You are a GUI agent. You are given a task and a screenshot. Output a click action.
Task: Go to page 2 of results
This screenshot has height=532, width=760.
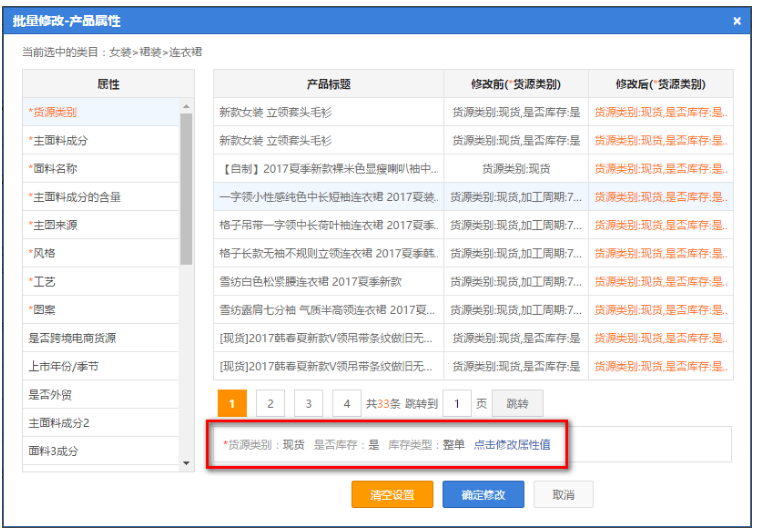[x=269, y=404]
